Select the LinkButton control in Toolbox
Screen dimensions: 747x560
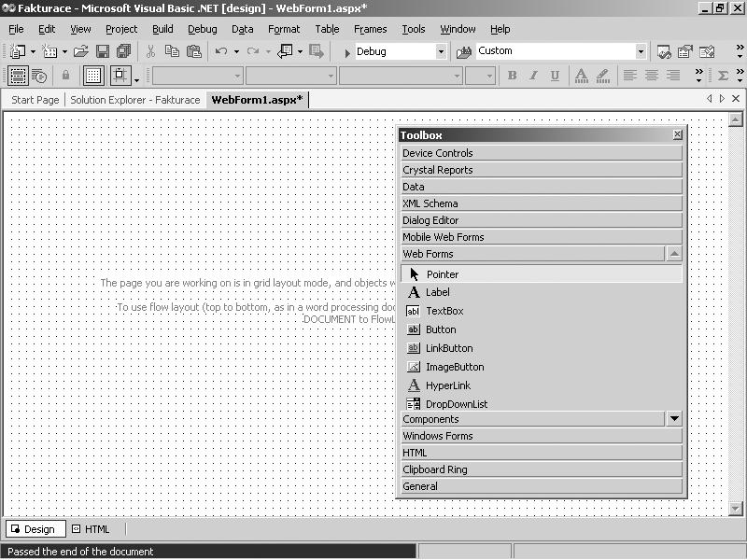coord(542,348)
